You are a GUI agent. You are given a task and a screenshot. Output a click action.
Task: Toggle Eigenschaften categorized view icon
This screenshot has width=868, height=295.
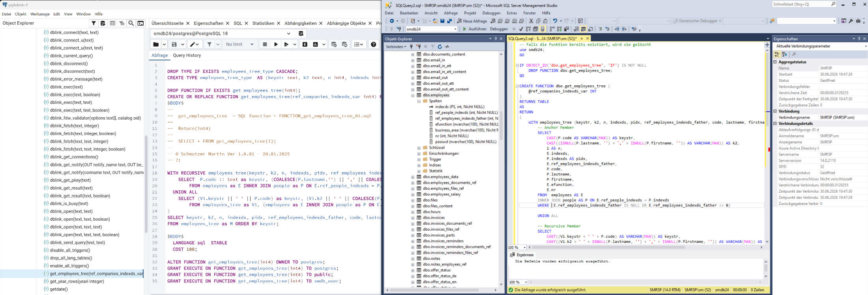coord(777,54)
